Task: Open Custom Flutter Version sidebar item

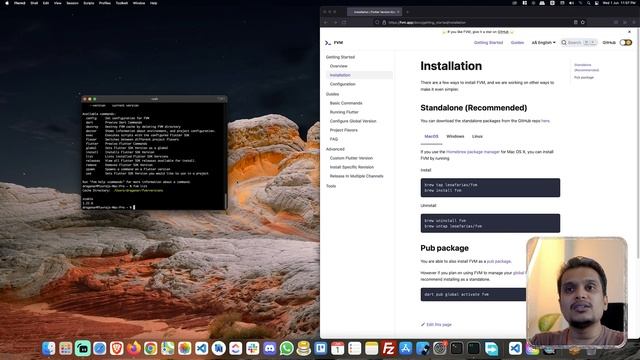Action: point(351,158)
